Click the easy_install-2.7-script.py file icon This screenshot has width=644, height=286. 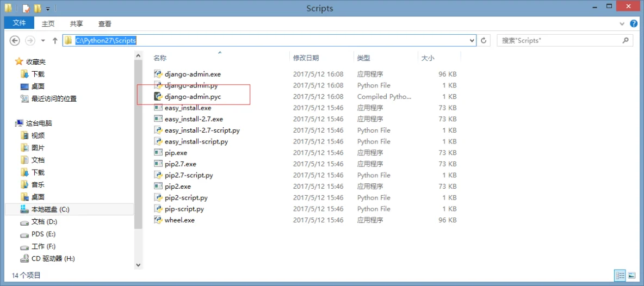pos(158,130)
